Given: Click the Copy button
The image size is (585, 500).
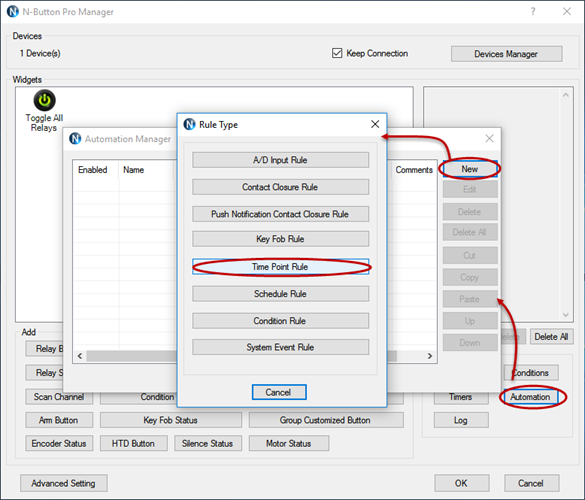Looking at the screenshot, I should coord(470,277).
